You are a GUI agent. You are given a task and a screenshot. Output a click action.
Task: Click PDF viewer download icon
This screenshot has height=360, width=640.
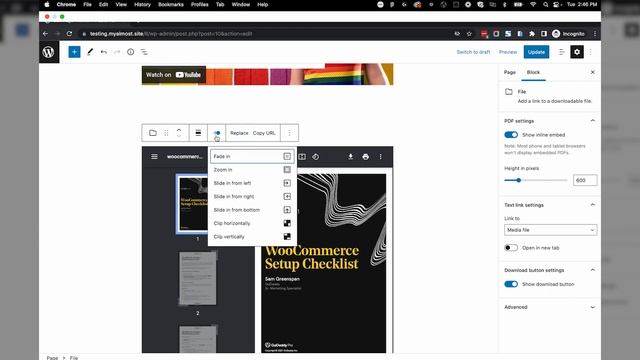click(350, 156)
